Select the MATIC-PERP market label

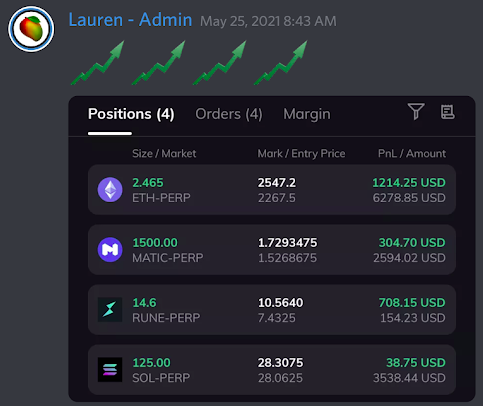click(168, 258)
